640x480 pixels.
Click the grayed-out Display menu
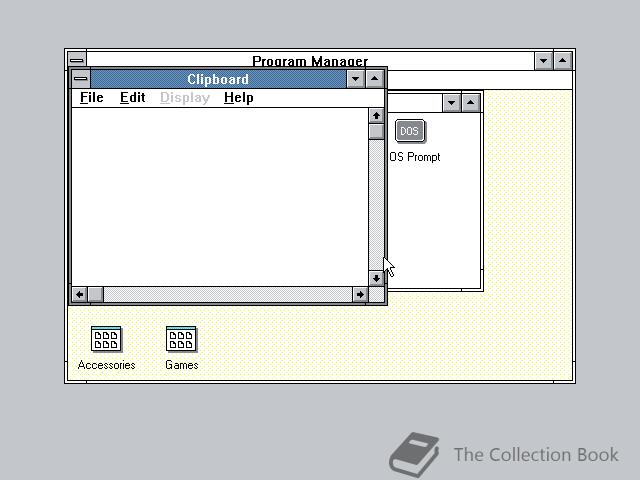coord(185,98)
